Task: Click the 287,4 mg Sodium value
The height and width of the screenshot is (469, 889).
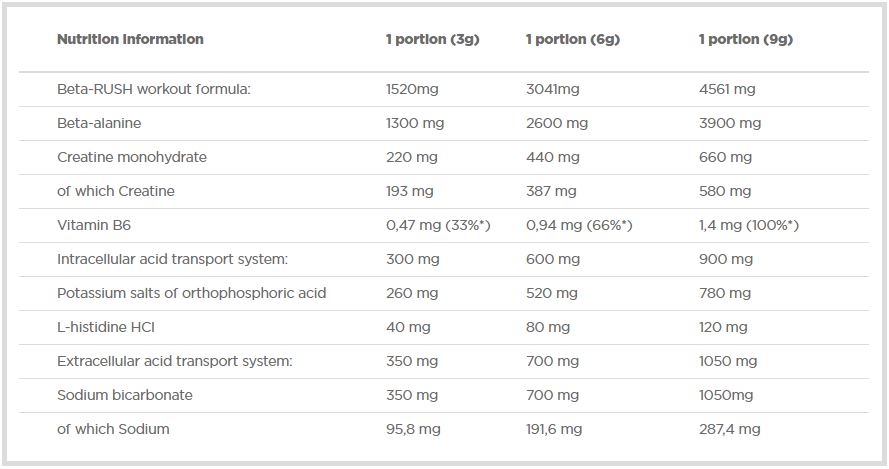Action: point(729,429)
